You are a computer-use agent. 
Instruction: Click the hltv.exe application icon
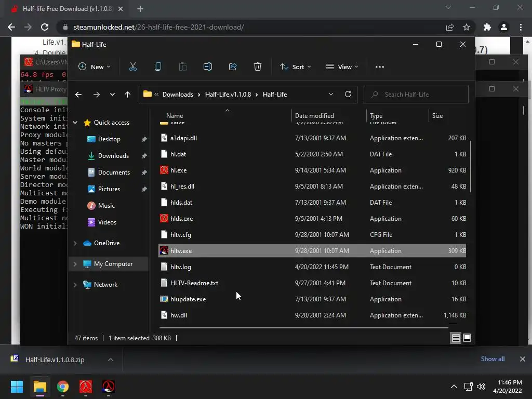tap(164, 251)
